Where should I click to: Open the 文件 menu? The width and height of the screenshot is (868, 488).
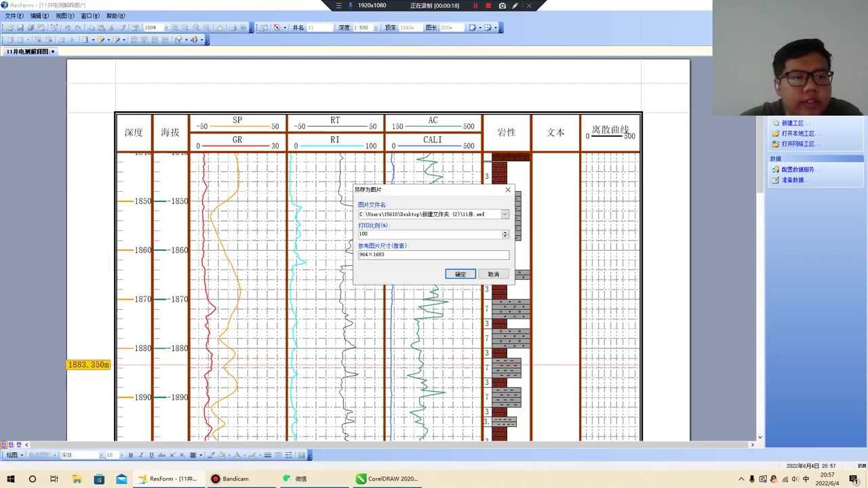pos(14,16)
